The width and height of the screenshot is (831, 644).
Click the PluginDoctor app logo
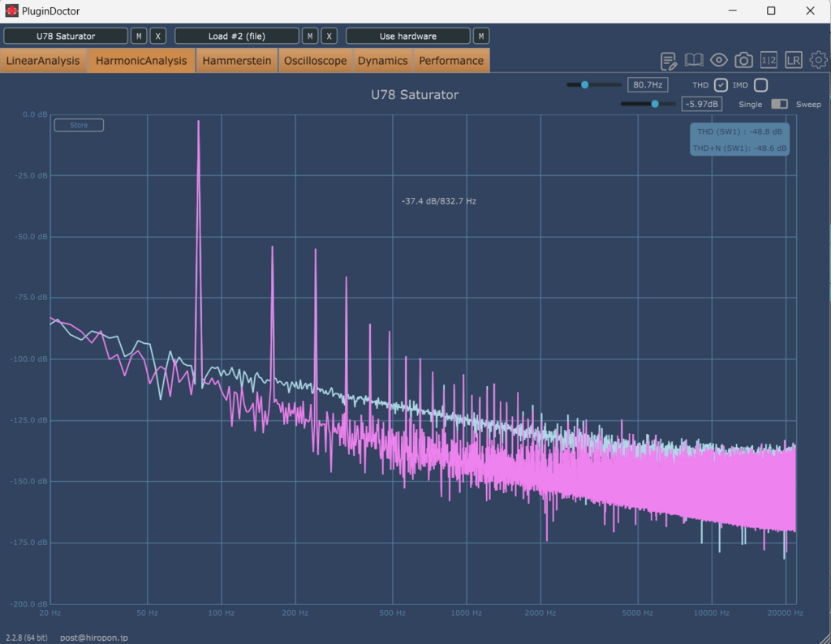pyautogui.click(x=11, y=11)
